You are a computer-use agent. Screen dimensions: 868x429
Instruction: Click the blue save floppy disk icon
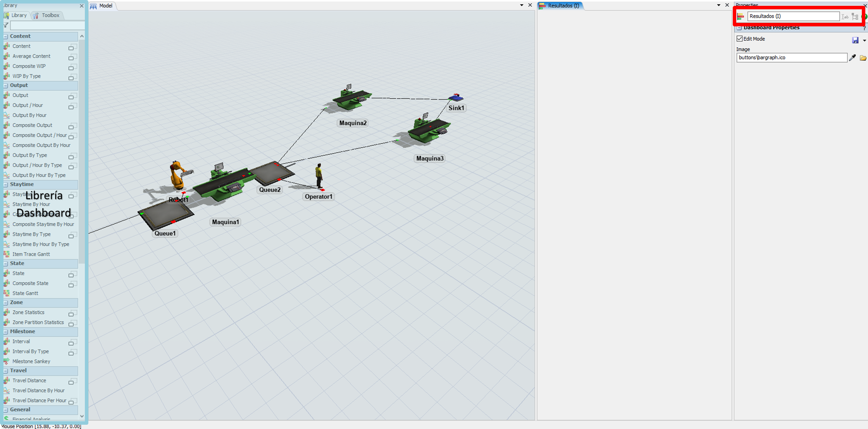coord(855,40)
